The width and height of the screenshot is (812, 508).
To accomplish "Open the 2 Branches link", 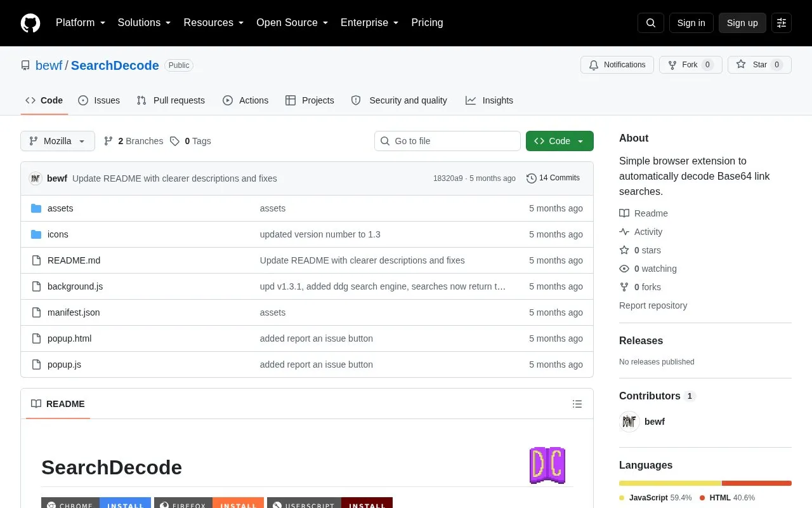I will [133, 141].
